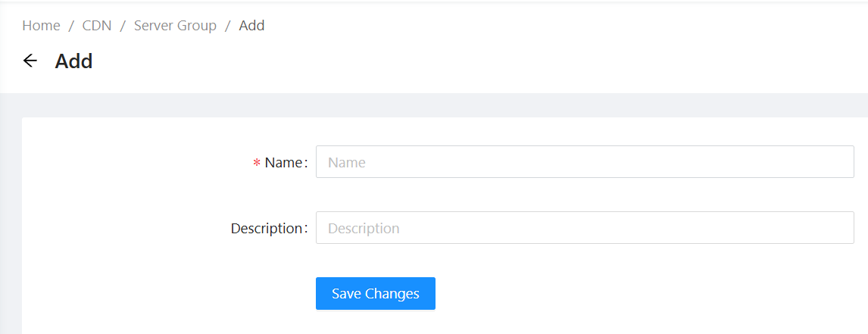The image size is (868, 334).
Task: Click blank header area right of Add heading
Action: [454, 61]
